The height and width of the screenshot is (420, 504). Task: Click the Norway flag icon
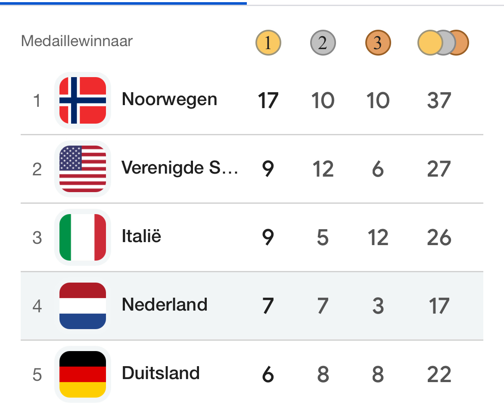click(83, 100)
